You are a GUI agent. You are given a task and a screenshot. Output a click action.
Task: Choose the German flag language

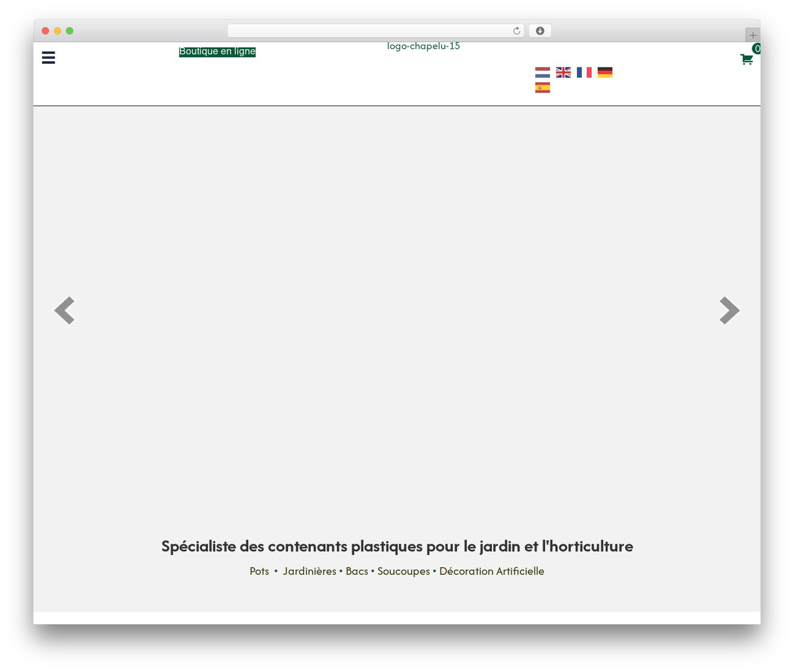pyautogui.click(x=605, y=73)
